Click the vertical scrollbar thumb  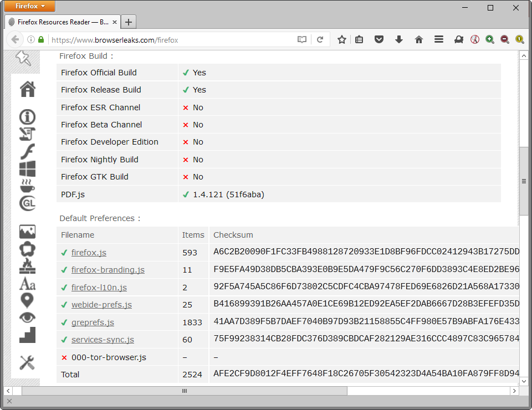click(x=524, y=181)
